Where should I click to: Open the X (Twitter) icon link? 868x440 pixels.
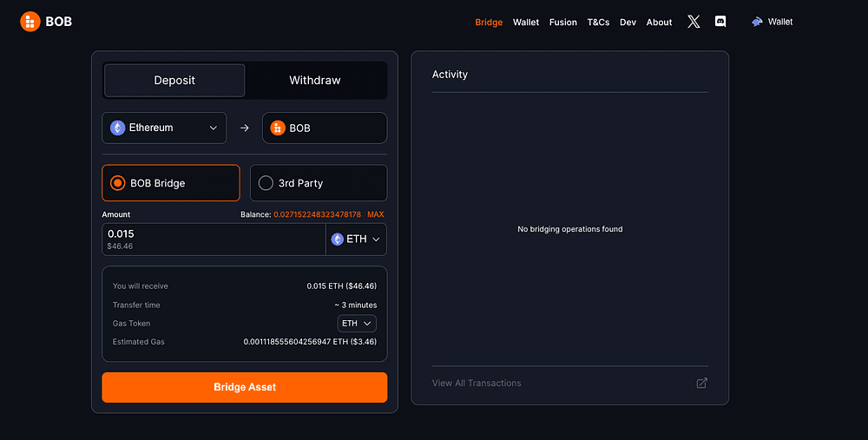(694, 22)
